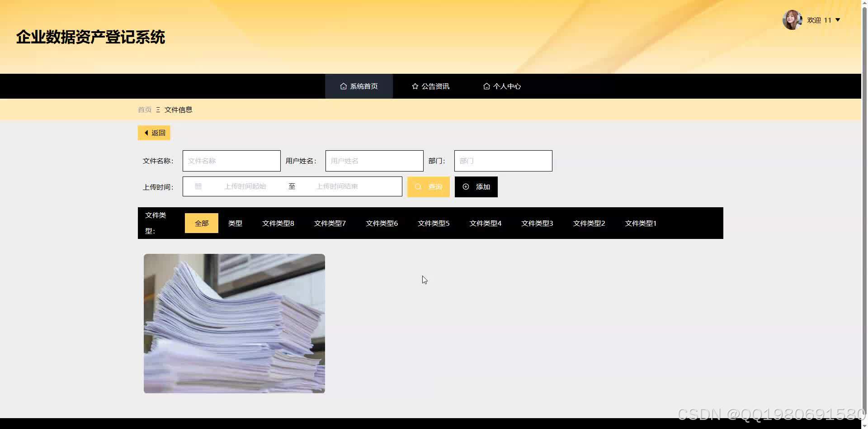
Task: Click the 首页 breadcrumb link
Action: coord(145,110)
